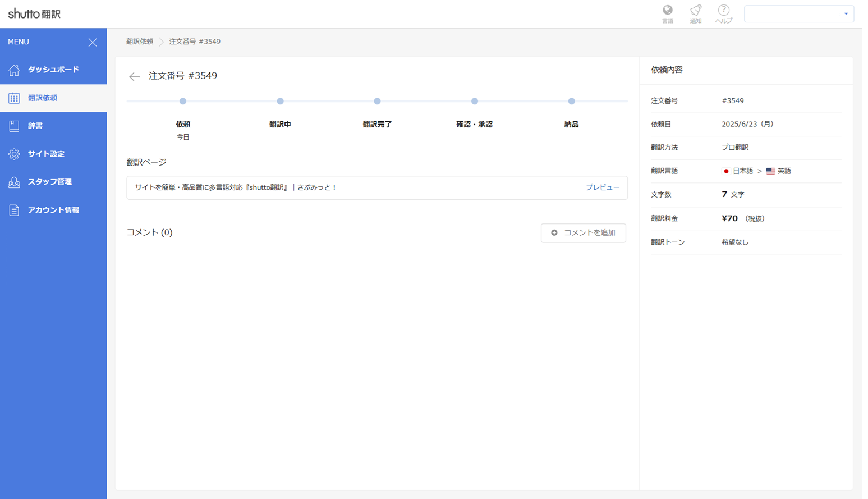
Task: Click the 今日 label under 依頼
Action: point(183,137)
